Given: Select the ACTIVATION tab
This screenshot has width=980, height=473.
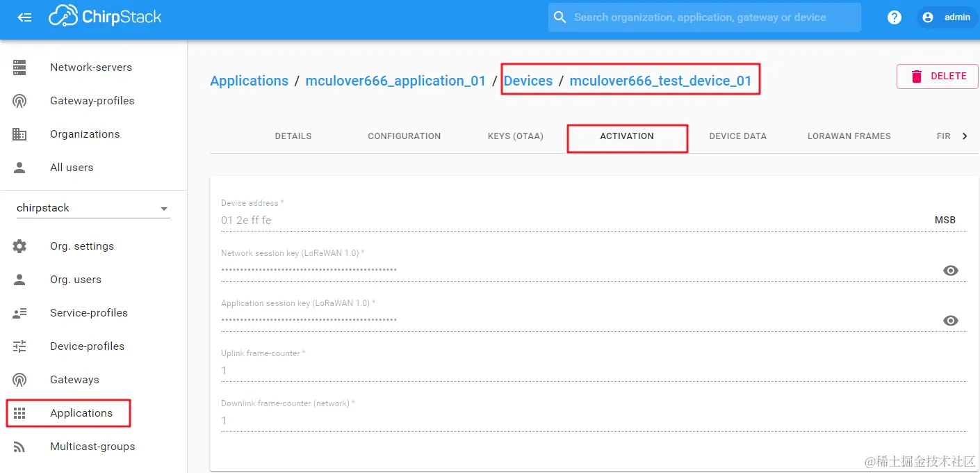Looking at the screenshot, I should [627, 136].
